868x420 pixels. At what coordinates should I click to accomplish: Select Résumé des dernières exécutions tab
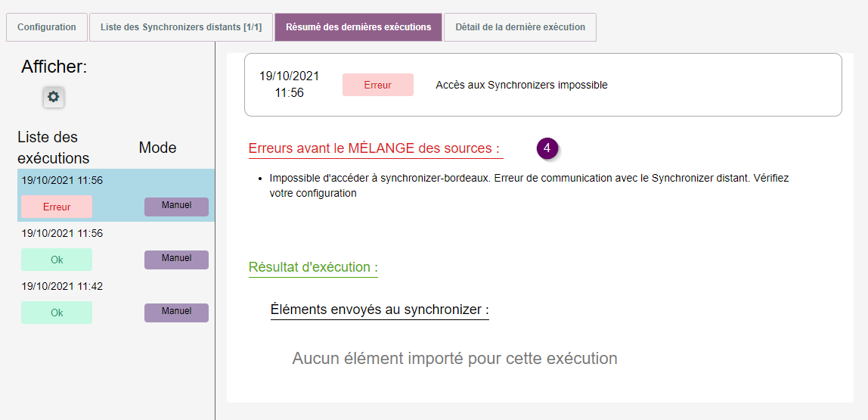pyautogui.click(x=358, y=27)
